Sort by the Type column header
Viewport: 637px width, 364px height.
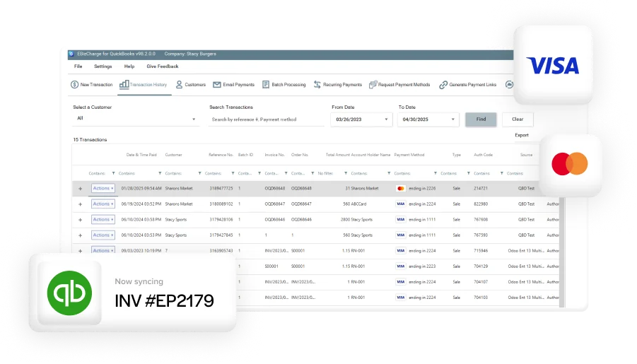click(x=457, y=155)
